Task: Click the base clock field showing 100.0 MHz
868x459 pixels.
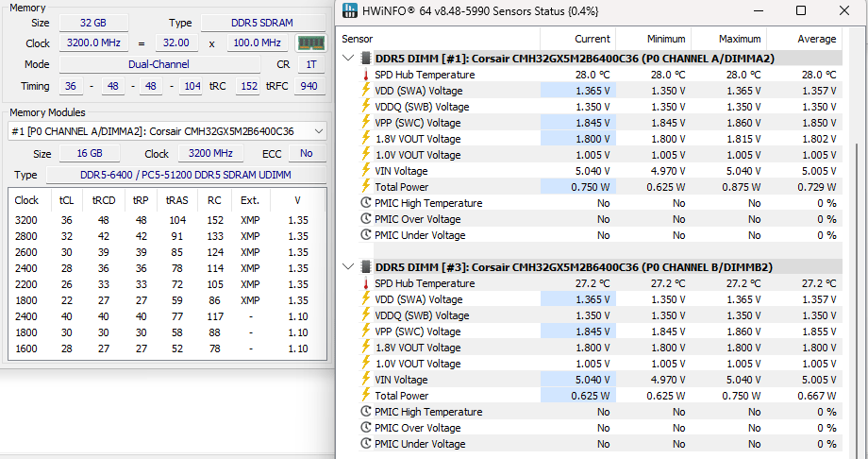Action: point(257,42)
